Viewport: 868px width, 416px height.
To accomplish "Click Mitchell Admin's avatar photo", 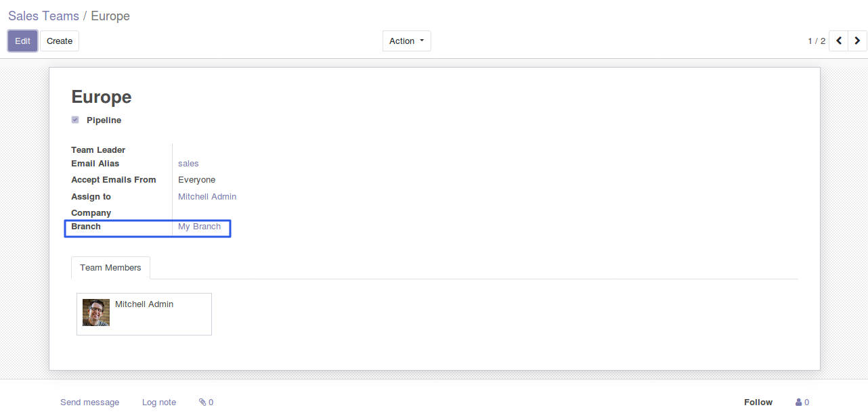I will [96, 313].
